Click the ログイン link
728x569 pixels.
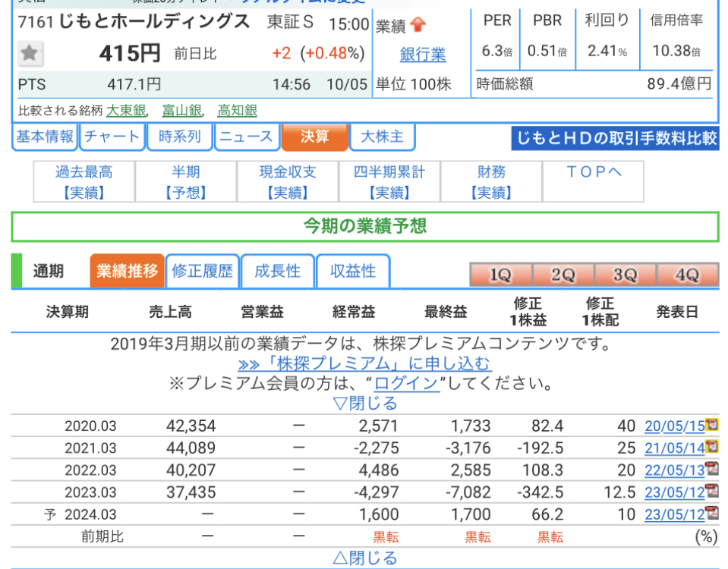point(406,383)
